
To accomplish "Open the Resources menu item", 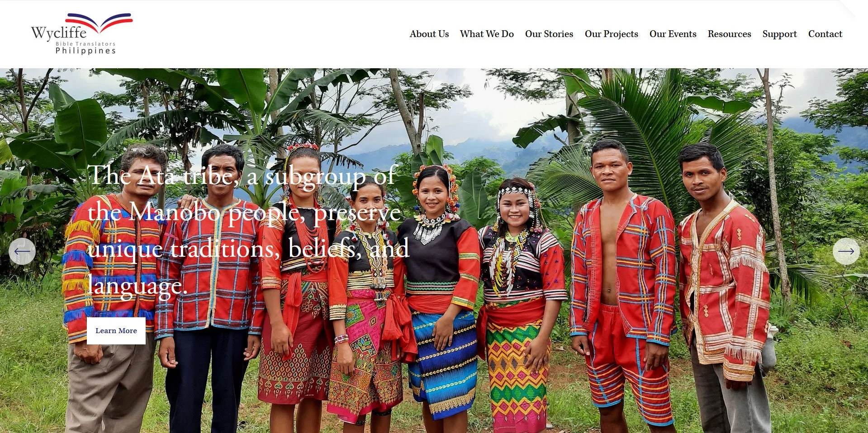I will tap(729, 34).
